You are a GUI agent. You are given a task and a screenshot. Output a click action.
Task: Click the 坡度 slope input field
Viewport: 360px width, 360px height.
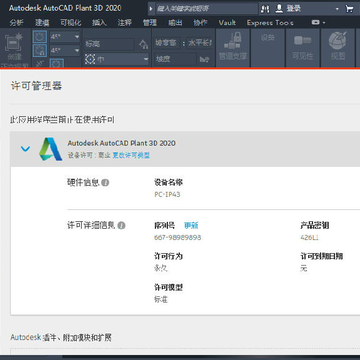[175, 59]
